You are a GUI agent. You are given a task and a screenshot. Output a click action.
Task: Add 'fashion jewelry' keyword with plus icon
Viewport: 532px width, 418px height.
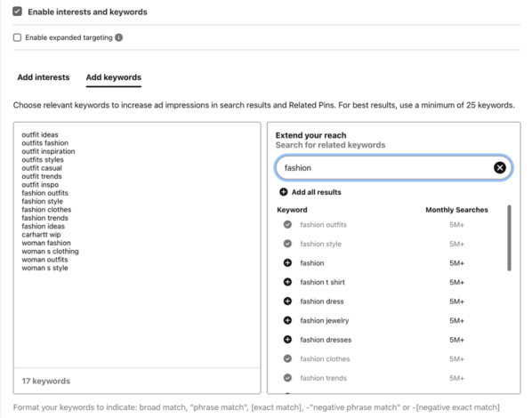click(x=287, y=320)
